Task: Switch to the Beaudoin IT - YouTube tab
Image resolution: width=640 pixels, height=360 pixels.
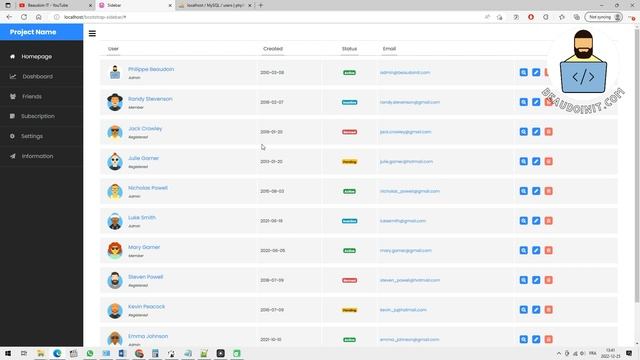Action: [x=55, y=5]
